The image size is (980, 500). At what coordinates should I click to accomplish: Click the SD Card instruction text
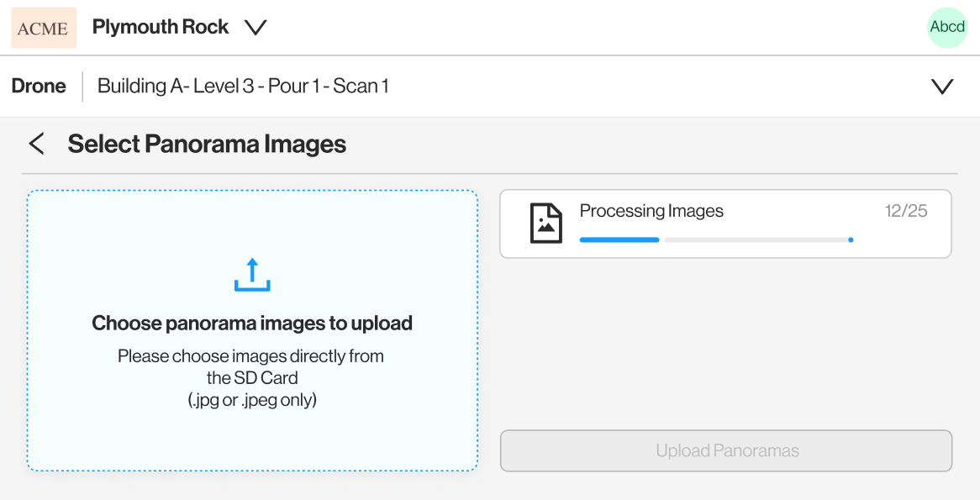(x=251, y=367)
